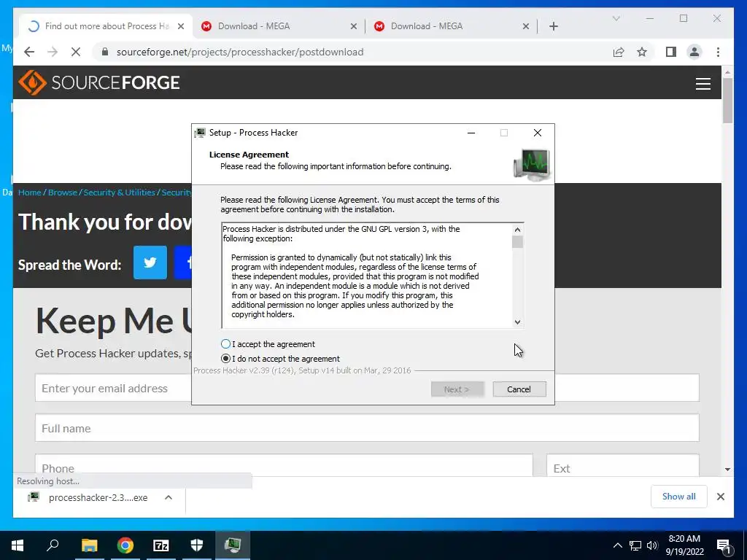Click the Process Hacker setup monitor icon
747x560 pixels.
pos(532,164)
